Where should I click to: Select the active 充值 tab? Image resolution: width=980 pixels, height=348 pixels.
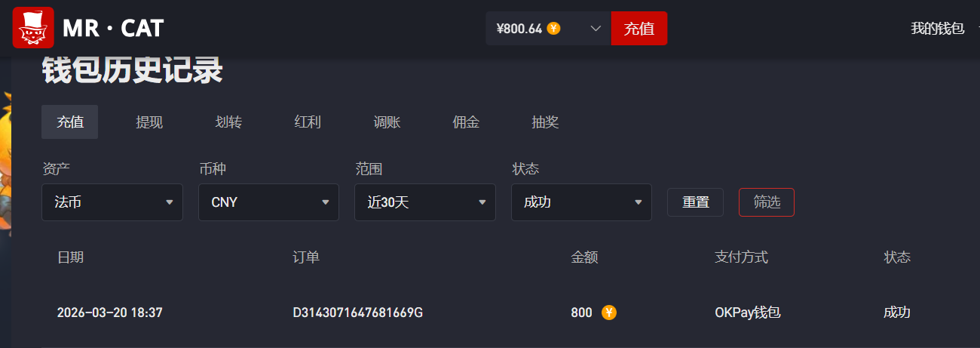click(x=70, y=122)
